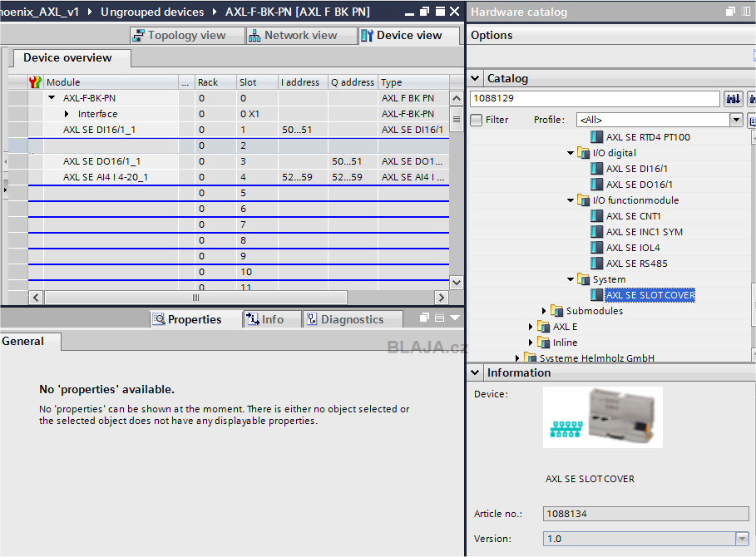Screen dimensions: 756x557
Task: Click the empty slot 2 row
Action: 239,145
